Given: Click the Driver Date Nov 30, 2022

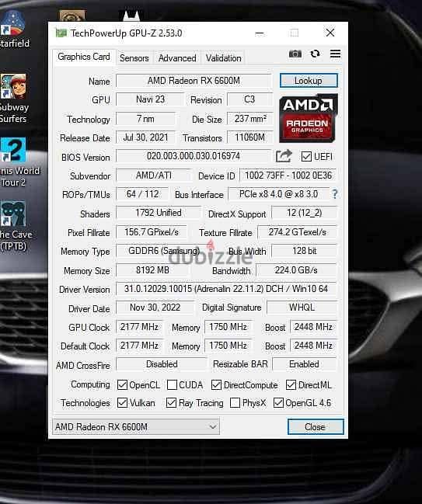Looking at the screenshot, I should pyautogui.click(x=155, y=308).
